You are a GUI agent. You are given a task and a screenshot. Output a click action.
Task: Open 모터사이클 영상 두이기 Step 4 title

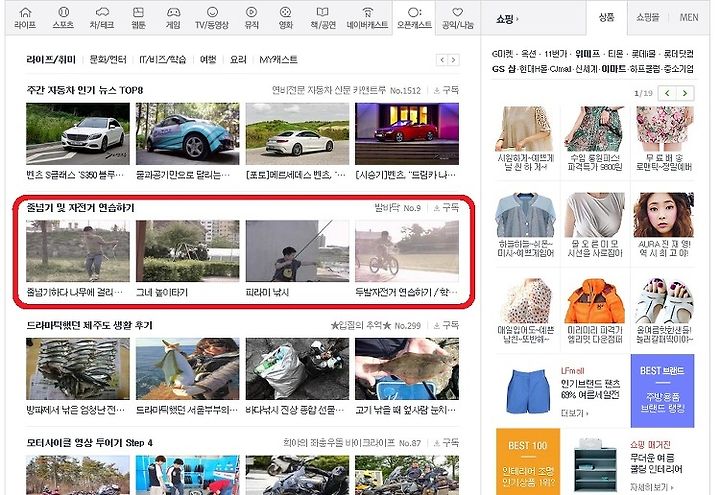89,443
